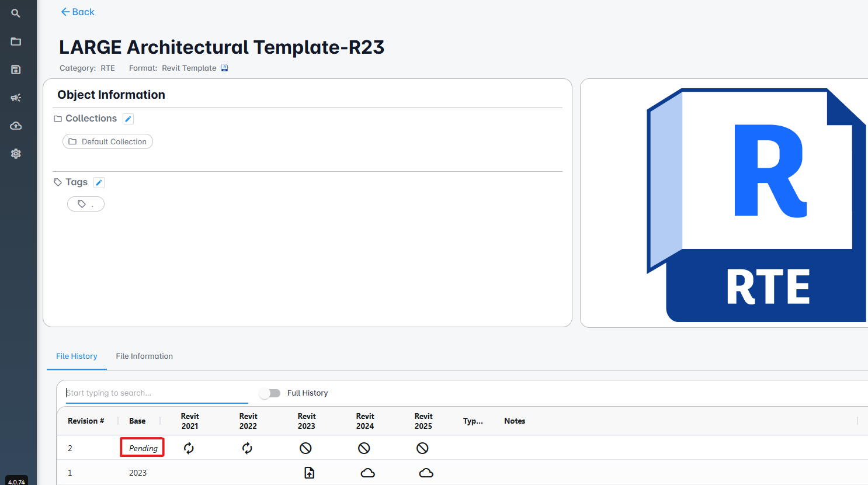Open the folder icon in the left sidebar
Viewport: 868px width, 485px height.
point(16,41)
